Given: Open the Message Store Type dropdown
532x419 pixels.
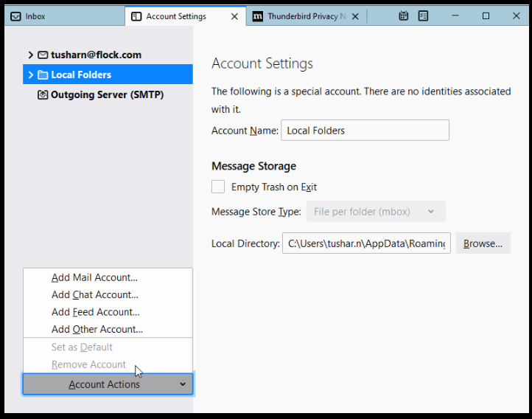Looking at the screenshot, I should 376,212.
